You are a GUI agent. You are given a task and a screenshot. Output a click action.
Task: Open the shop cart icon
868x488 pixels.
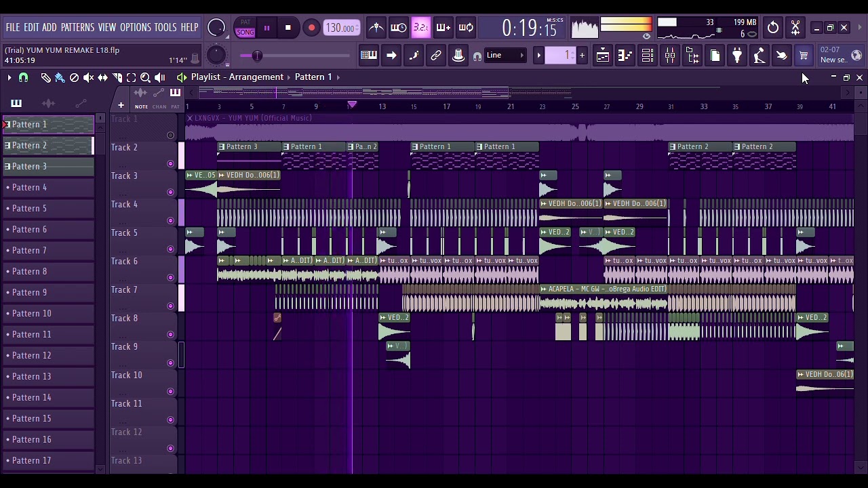coord(804,56)
